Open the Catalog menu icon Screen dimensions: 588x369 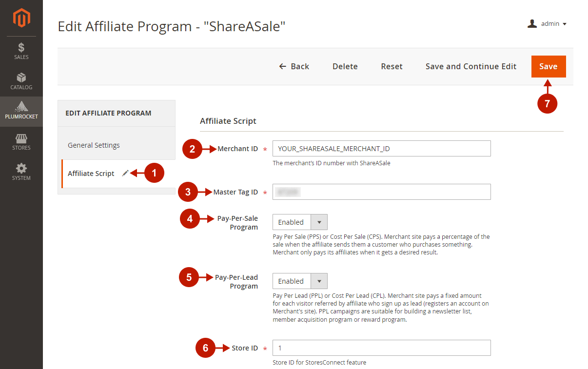(x=21, y=78)
